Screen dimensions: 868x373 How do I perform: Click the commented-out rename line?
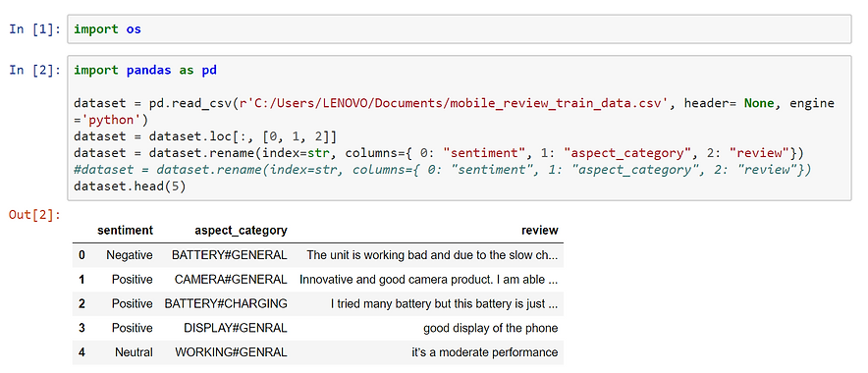[442, 170]
